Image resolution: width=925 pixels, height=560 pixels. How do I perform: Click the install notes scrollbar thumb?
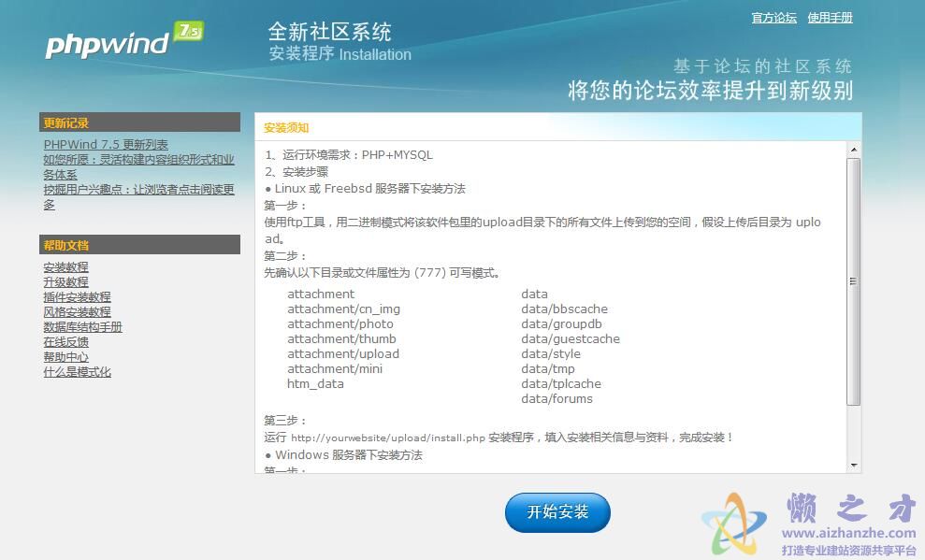pyautogui.click(x=854, y=281)
